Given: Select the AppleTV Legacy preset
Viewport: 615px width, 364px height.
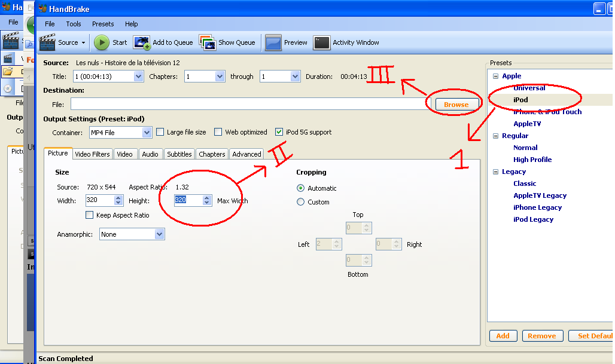Looking at the screenshot, I should click(540, 195).
